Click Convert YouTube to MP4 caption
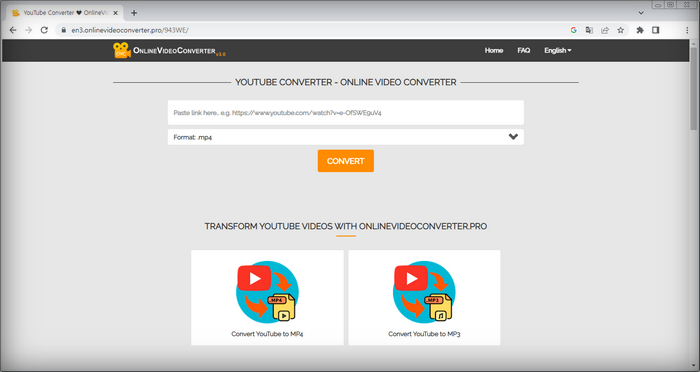The height and width of the screenshot is (372, 700). pos(267,334)
